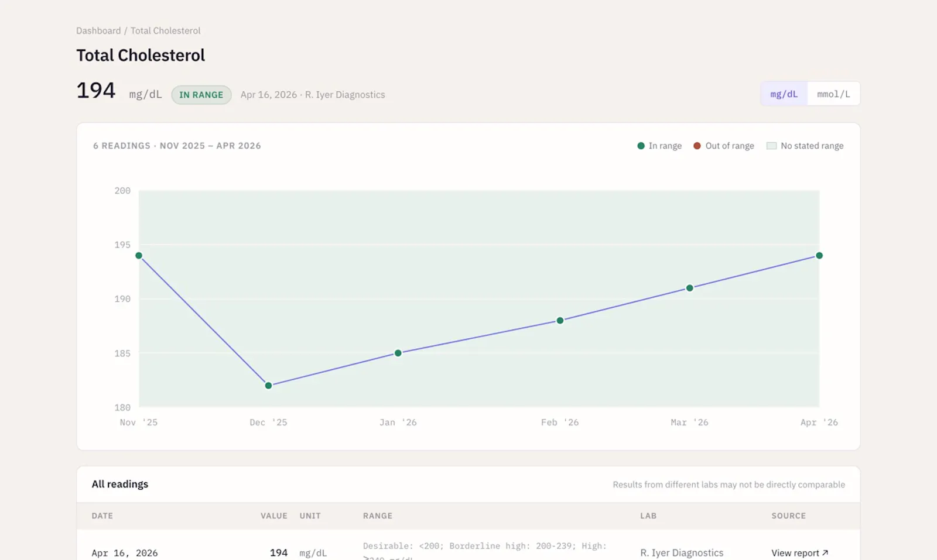This screenshot has height=560, width=937.
Task: Open View report for Apr 16, 2026
Action: pos(799,553)
